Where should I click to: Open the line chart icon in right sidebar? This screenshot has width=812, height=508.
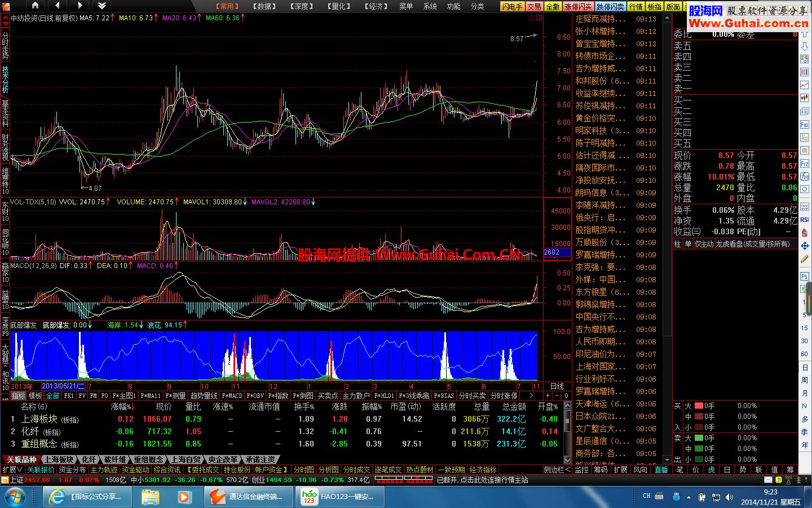click(805, 85)
